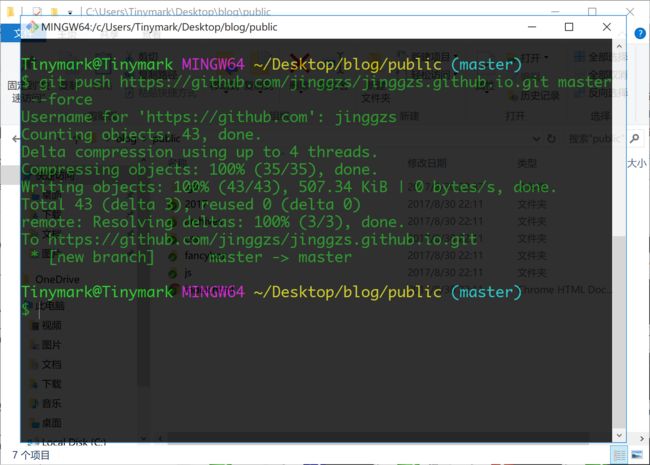Minimize the MINGW64 terminal window
The image size is (650, 465).
(x=532, y=27)
